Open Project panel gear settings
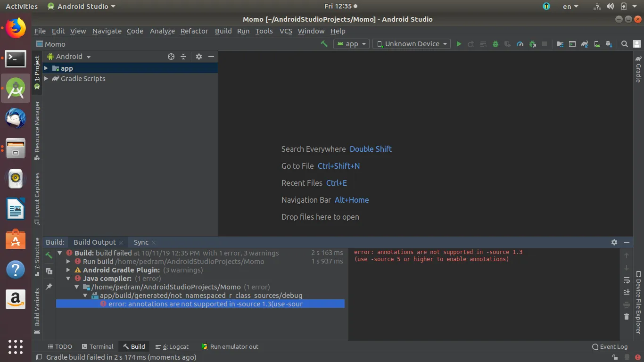644x362 pixels. 199,57
